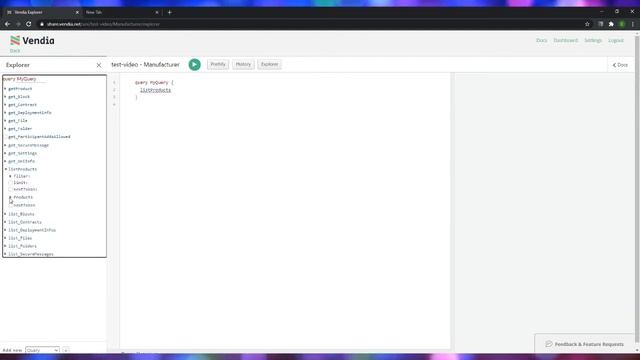Check the nextToken field below Products

point(11,205)
